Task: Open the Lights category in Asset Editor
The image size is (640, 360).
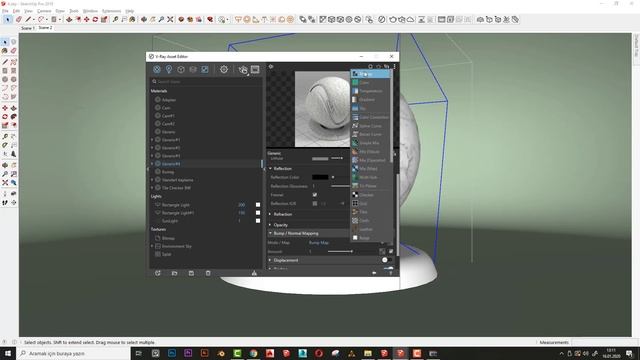Action: [169, 69]
